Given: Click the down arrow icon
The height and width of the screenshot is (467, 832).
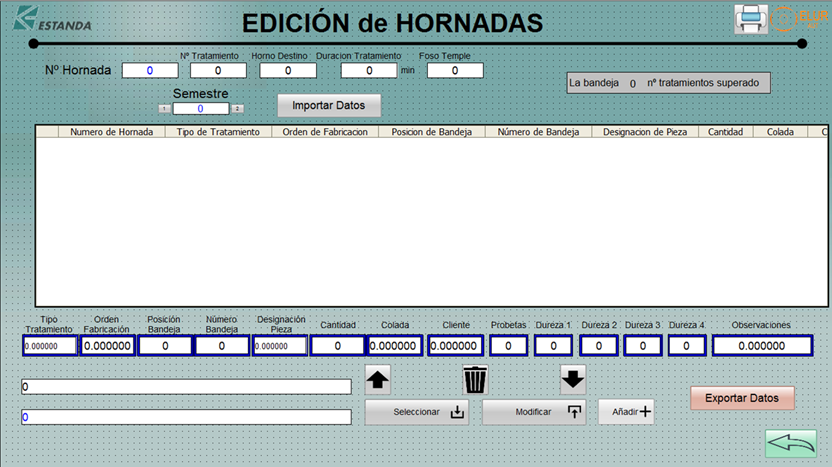Looking at the screenshot, I should pyautogui.click(x=572, y=379).
